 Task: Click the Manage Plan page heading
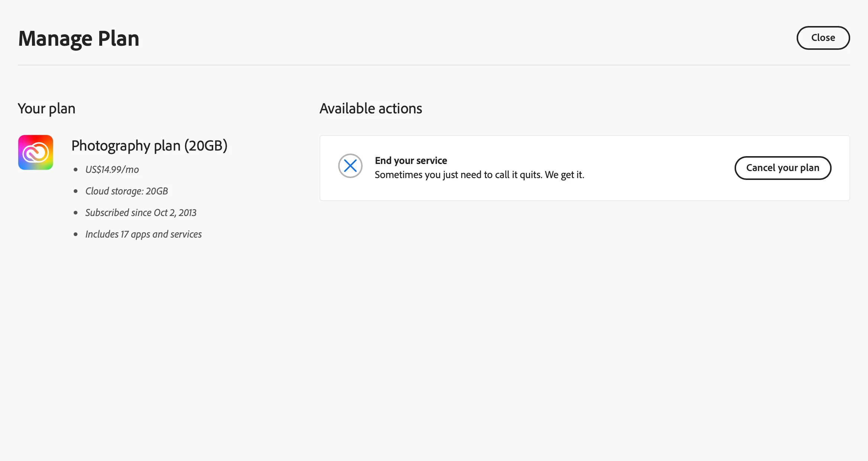(79, 39)
